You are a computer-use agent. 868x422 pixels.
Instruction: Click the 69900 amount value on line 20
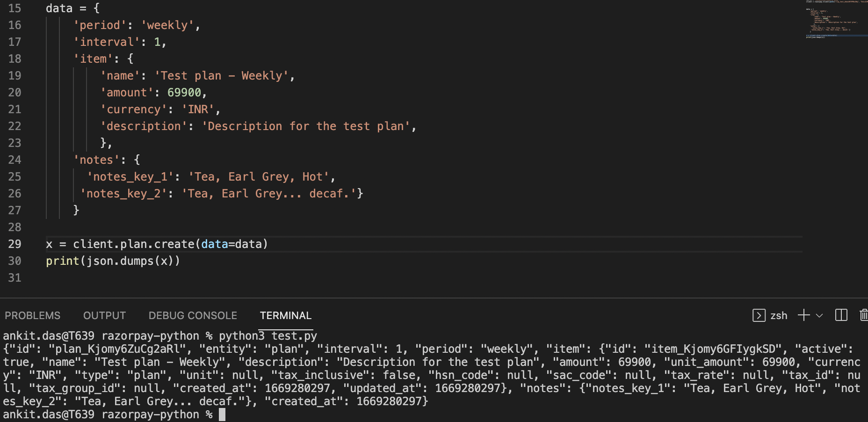[186, 92]
